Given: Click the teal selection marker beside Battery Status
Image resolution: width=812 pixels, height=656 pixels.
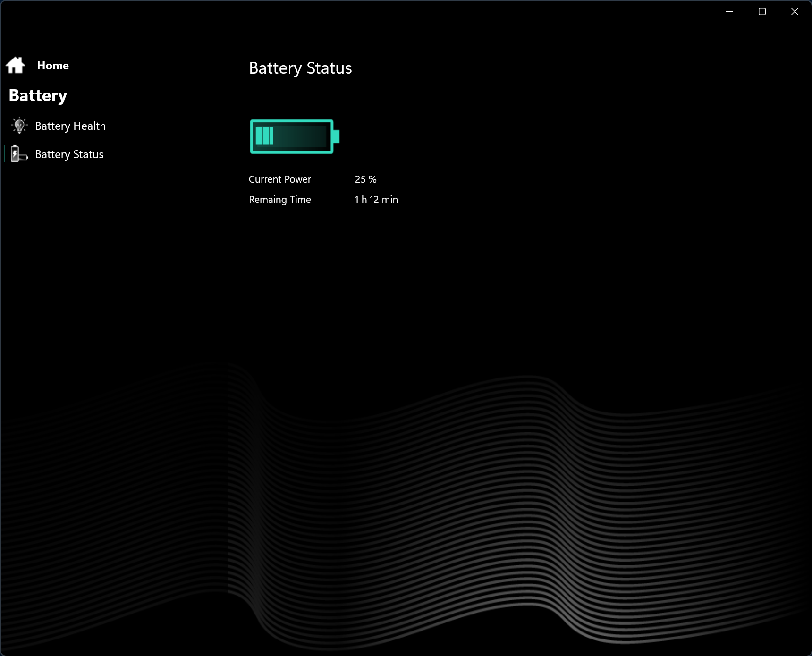Looking at the screenshot, I should click(5, 154).
